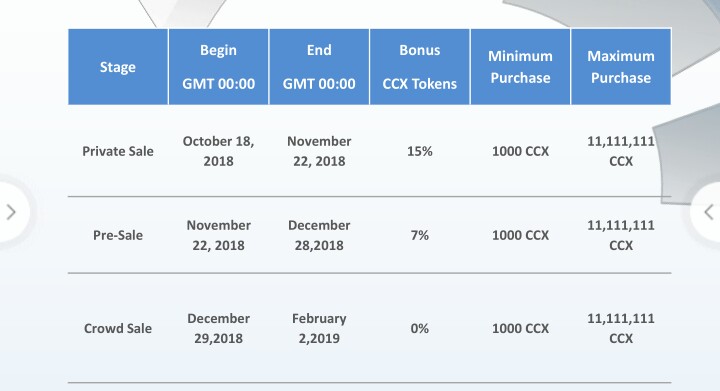Click the 15% bonus cell

[420, 151]
